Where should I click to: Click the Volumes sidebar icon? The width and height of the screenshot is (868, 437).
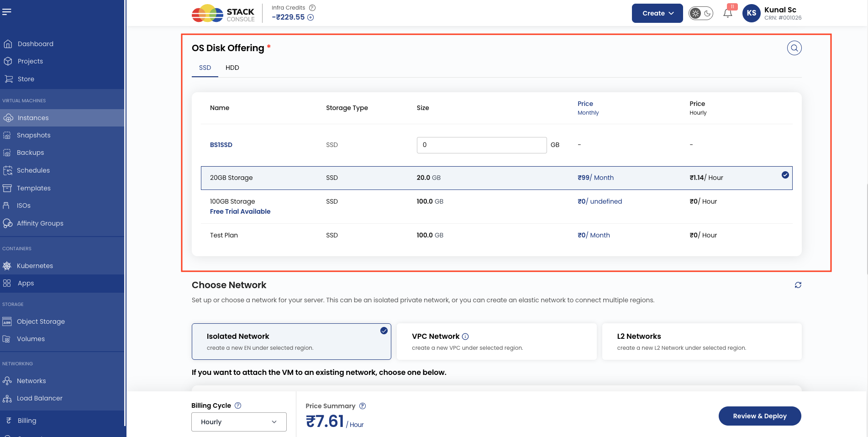(6, 339)
